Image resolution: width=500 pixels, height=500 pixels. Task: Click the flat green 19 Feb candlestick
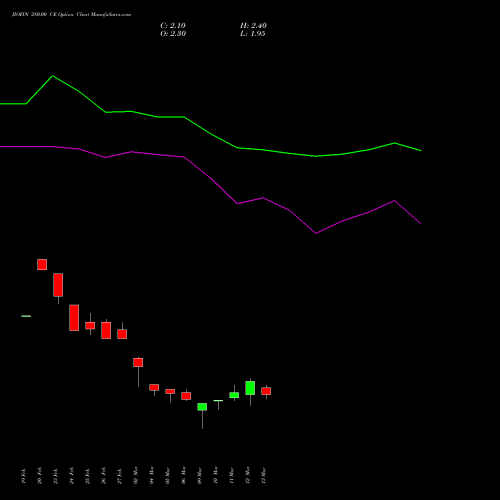26,316
